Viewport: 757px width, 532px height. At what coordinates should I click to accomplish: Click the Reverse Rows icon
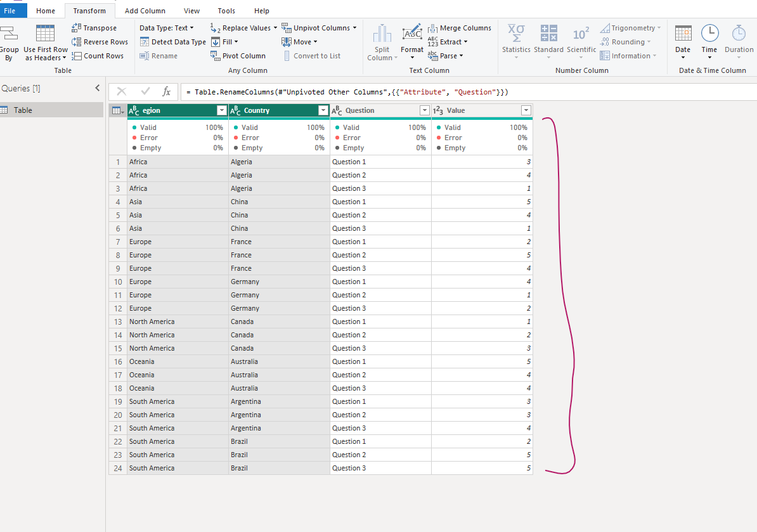click(x=76, y=42)
